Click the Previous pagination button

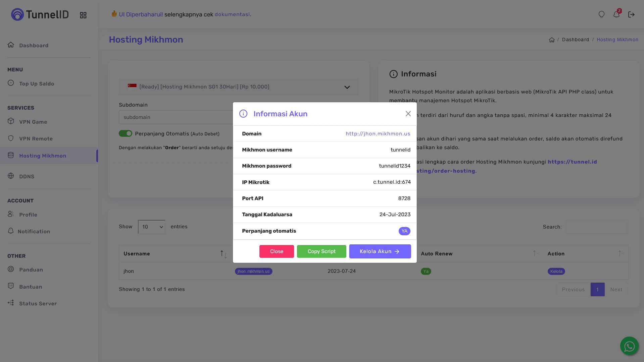coord(573,290)
